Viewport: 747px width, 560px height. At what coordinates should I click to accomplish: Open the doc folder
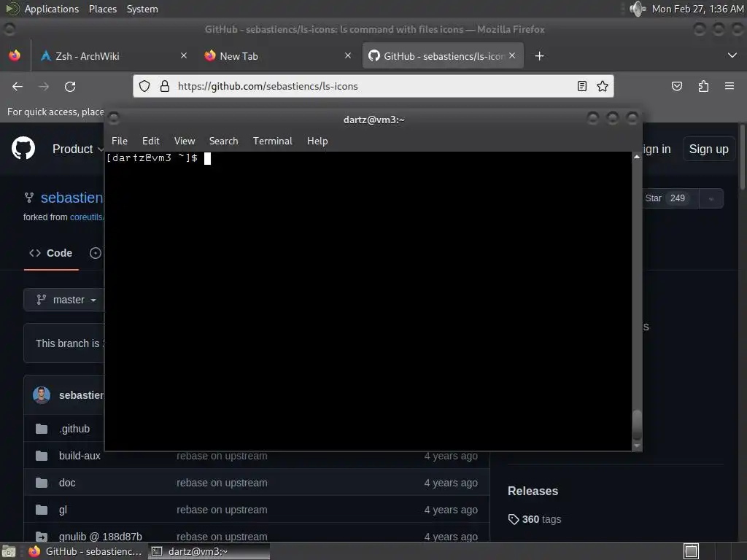coord(67,483)
